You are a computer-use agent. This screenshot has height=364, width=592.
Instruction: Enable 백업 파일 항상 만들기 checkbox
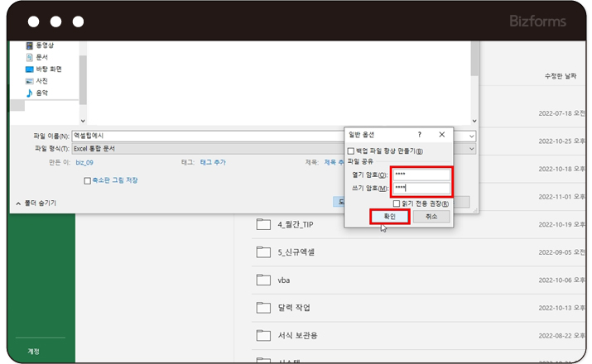pos(351,151)
